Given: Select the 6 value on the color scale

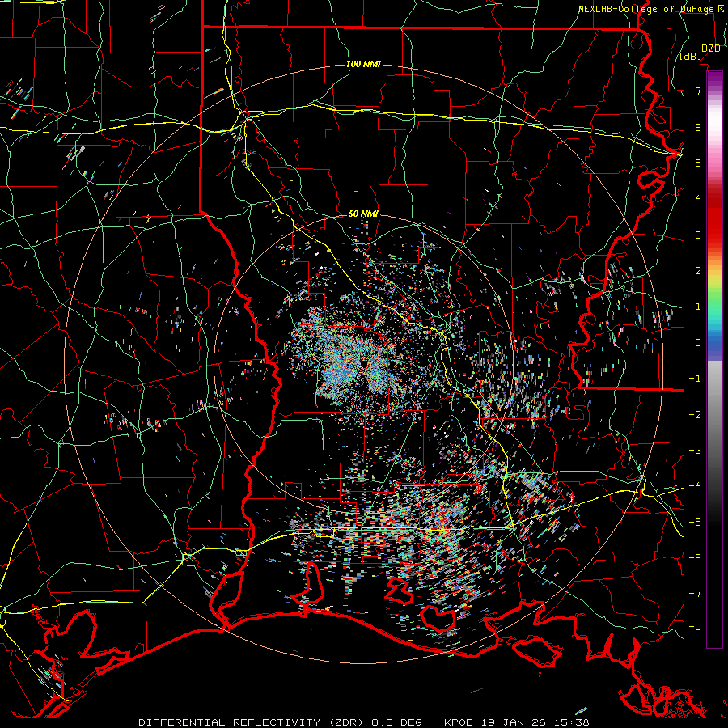Looking at the screenshot, I should coord(698,127).
